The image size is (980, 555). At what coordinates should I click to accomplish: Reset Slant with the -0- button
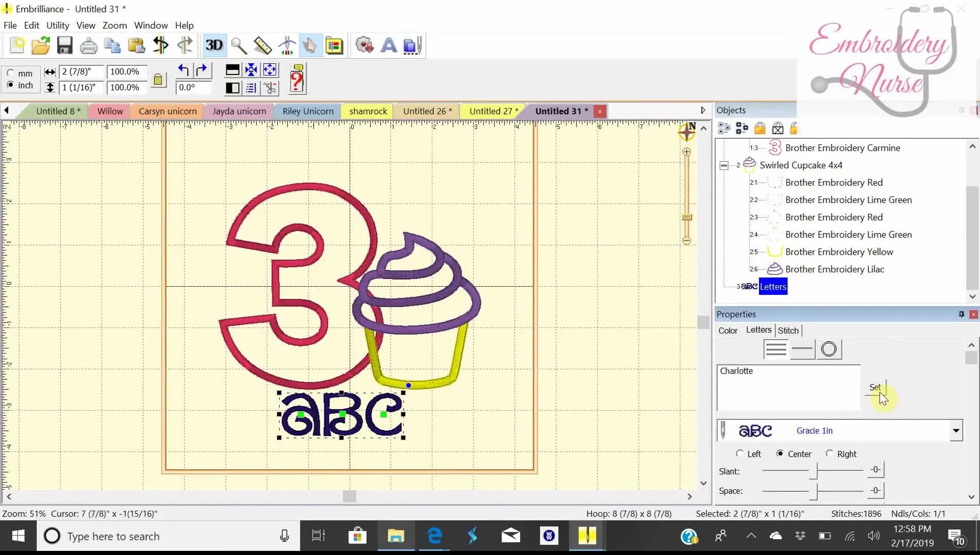point(875,470)
